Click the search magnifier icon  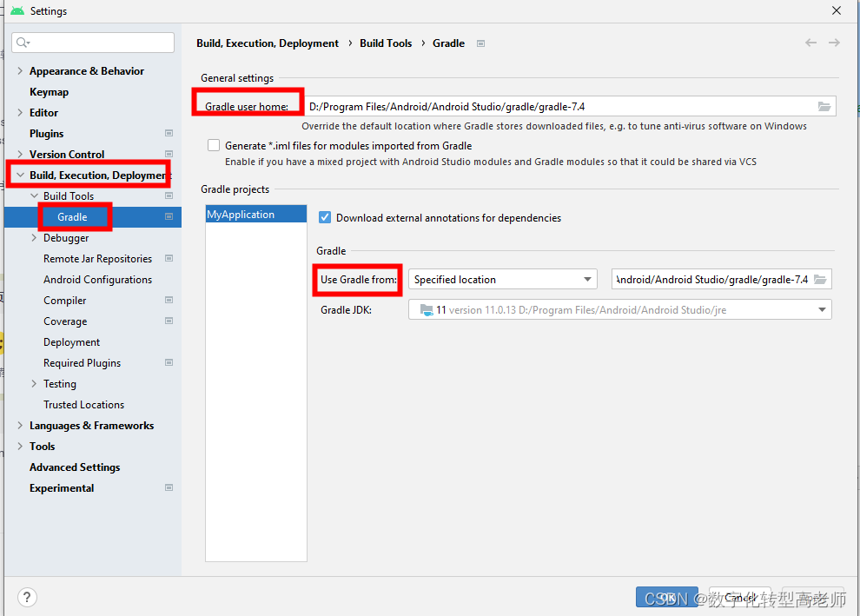(x=23, y=43)
